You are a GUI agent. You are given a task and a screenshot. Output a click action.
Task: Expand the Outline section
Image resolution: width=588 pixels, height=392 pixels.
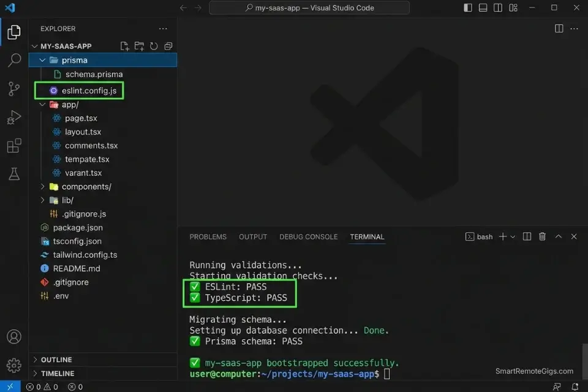35,360
